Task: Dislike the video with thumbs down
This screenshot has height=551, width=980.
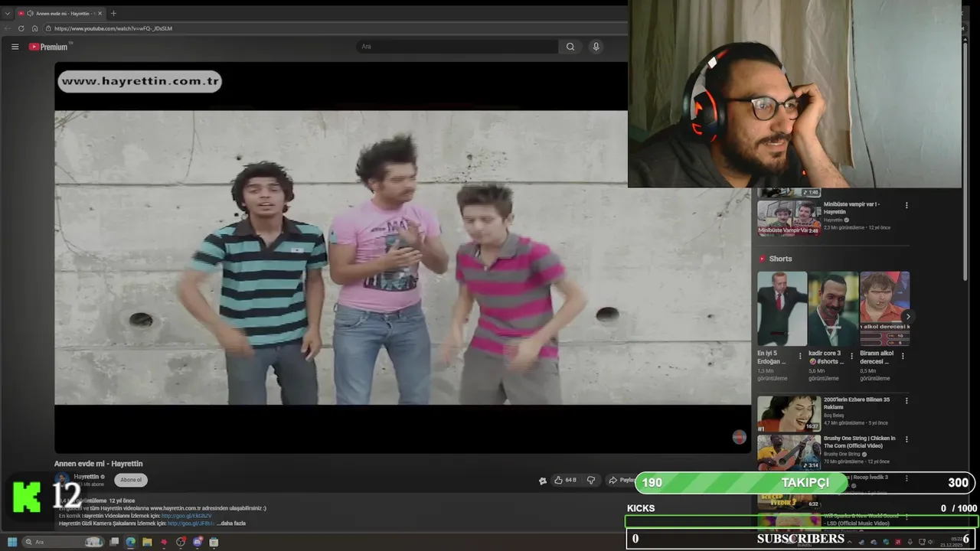Action: point(590,480)
